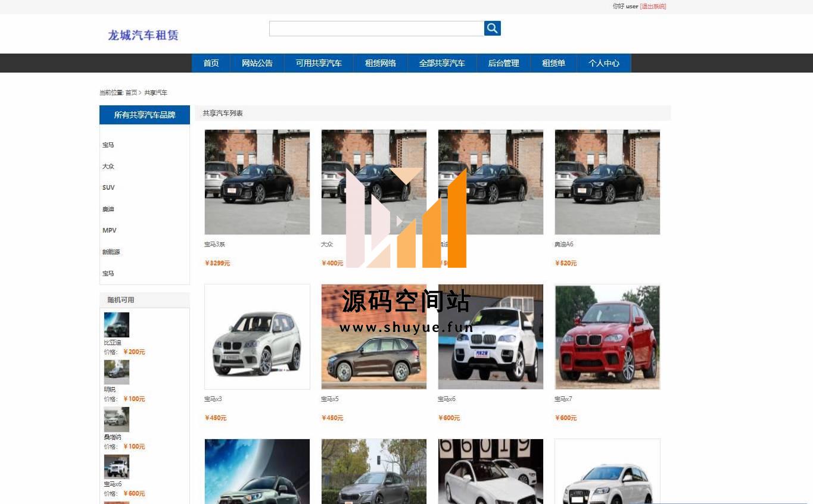Click 首页 in the breadcrumb path

coord(131,93)
